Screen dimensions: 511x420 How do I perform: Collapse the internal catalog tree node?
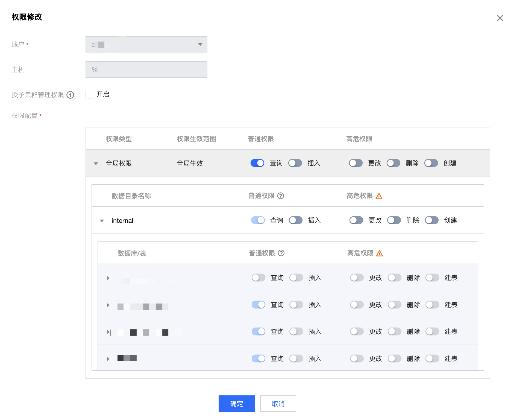coord(102,221)
